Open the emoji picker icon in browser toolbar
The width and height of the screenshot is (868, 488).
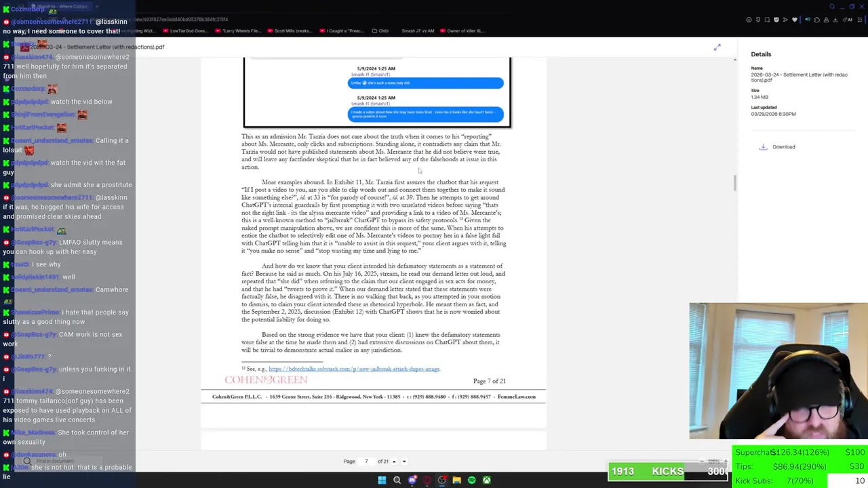click(749, 20)
